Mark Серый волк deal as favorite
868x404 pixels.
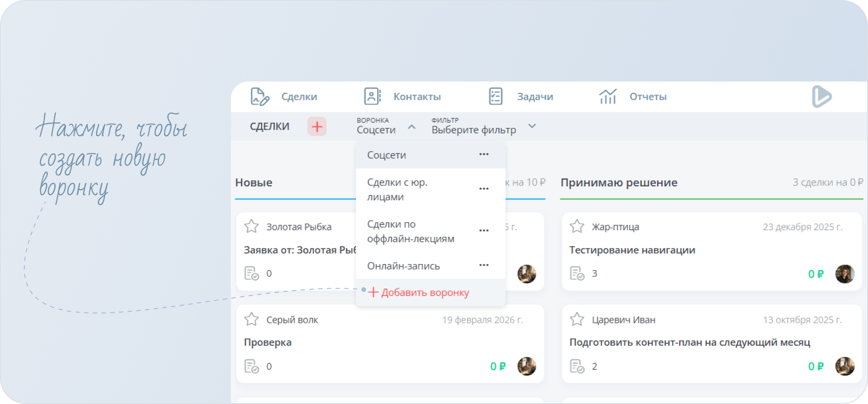tap(252, 319)
